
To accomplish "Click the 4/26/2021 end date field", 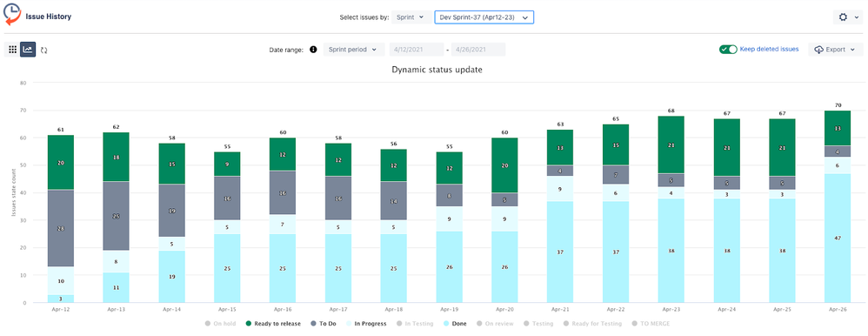I will click(x=478, y=50).
